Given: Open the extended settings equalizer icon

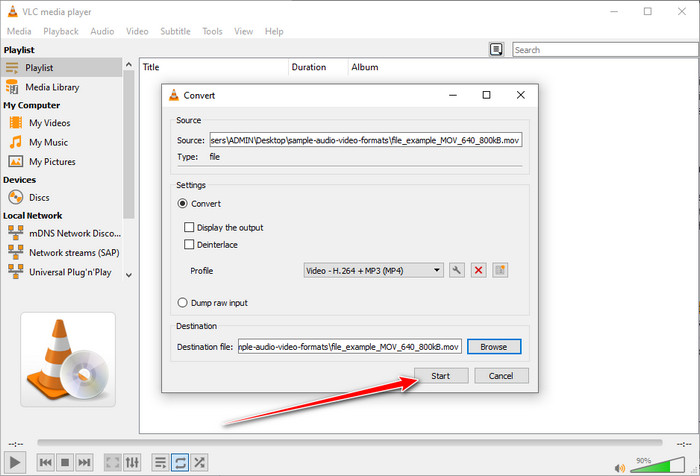Looking at the screenshot, I should coord(132,462).
